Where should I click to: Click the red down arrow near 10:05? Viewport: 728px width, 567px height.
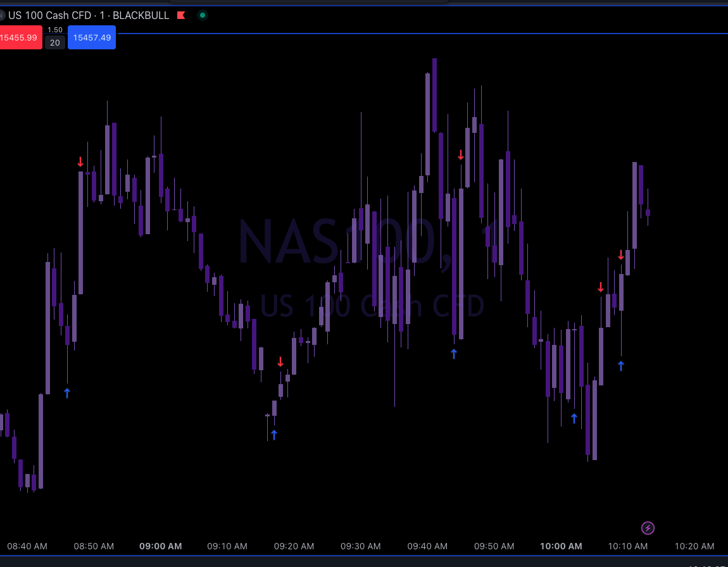point(601,288)
